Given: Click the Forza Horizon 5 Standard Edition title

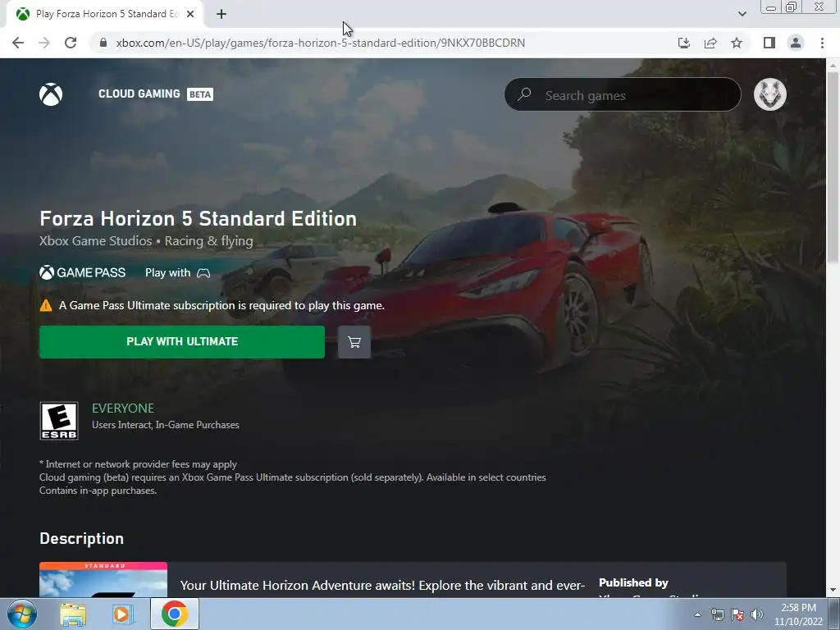Looking at the screenshot, I should (x=199, y=218).
